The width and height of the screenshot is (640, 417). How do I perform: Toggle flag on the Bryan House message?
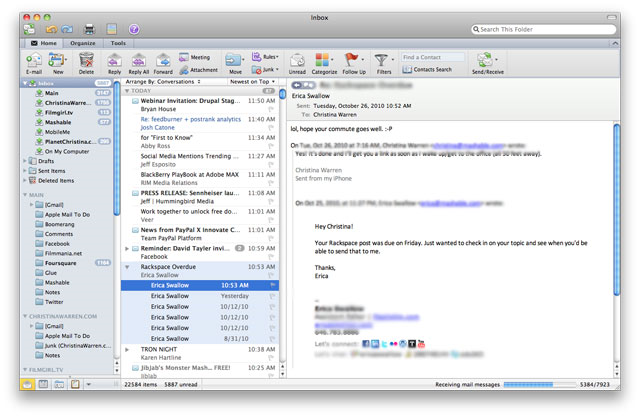(x=271, y=109)
